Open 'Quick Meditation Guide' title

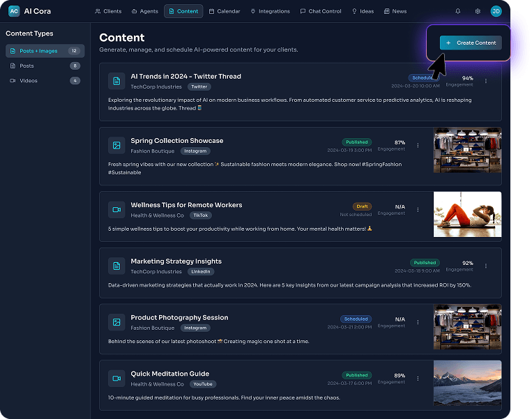point(169,374)
